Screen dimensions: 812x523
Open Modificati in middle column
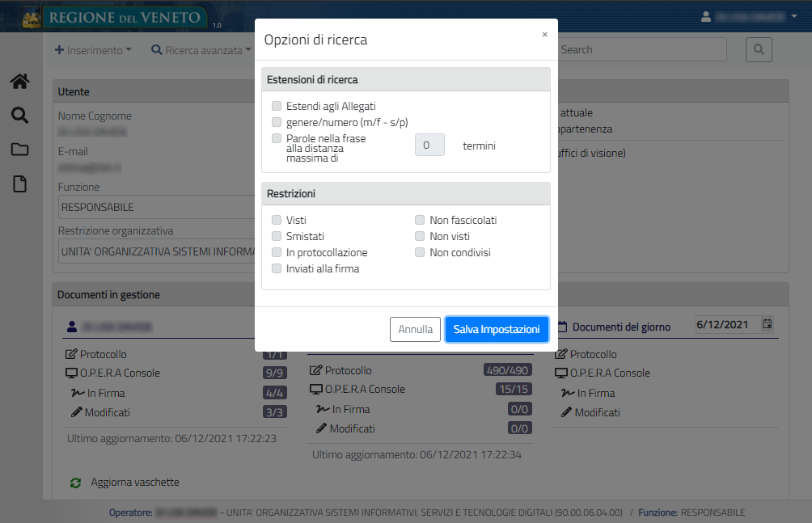click(345, 428)
